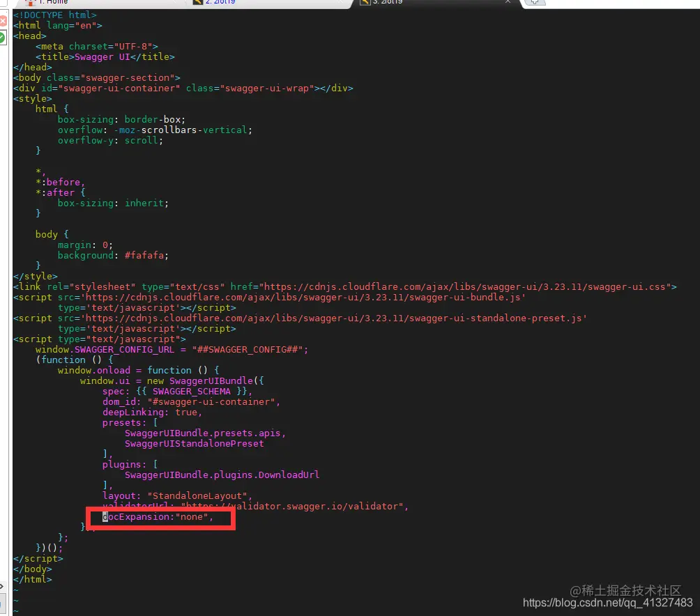700x616 pixels.
Task: Click the *:after selector line
Action: (x=60, y=193)
